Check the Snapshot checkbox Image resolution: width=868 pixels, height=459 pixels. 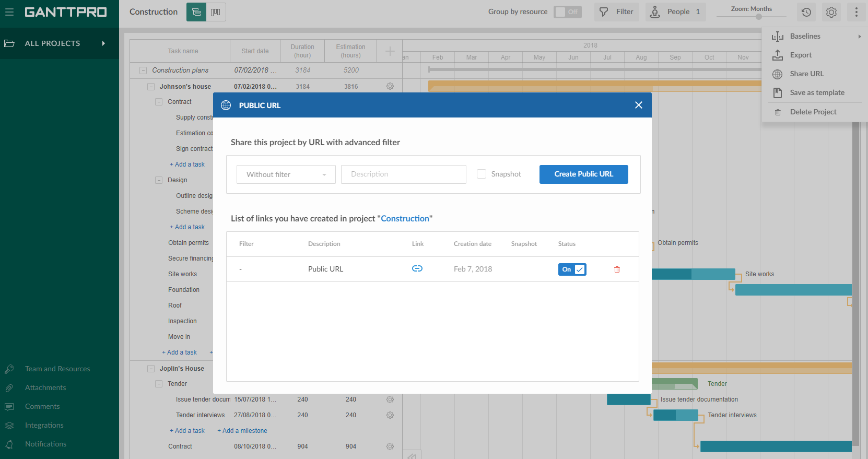[x=482, y=174]
